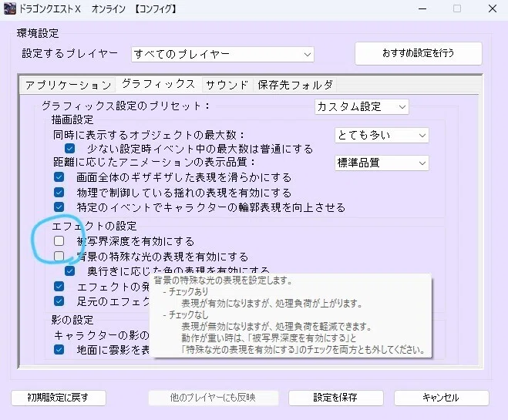Image resolution: width=508 pixels, height=420 pixels.
Task: Uncheck the エフェクトの発 checkbox
Action: click(59, 286)
